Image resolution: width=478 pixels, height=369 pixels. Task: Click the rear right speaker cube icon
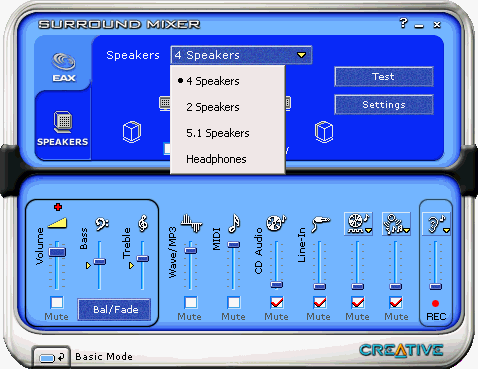click(x=324, y=132)
